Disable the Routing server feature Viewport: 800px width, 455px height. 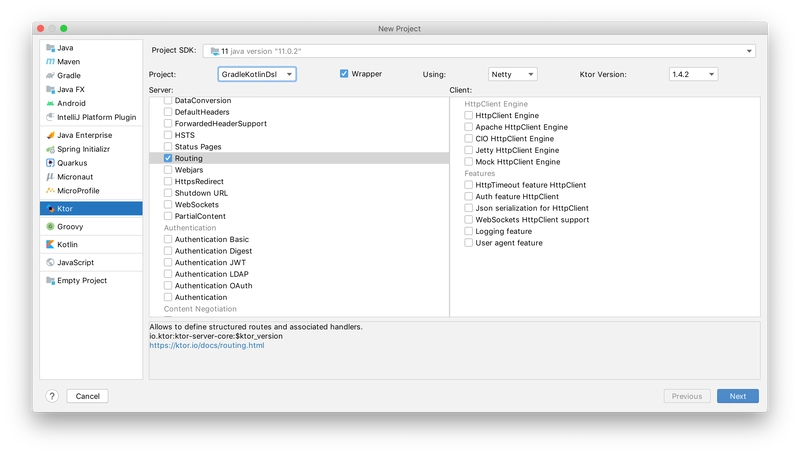coord(168,158)
